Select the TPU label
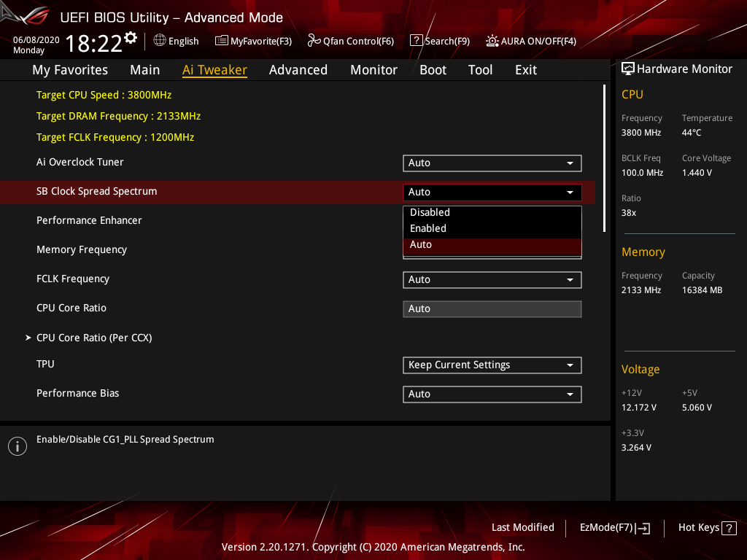Screen dimensions: 747x560 click(45, 364)
